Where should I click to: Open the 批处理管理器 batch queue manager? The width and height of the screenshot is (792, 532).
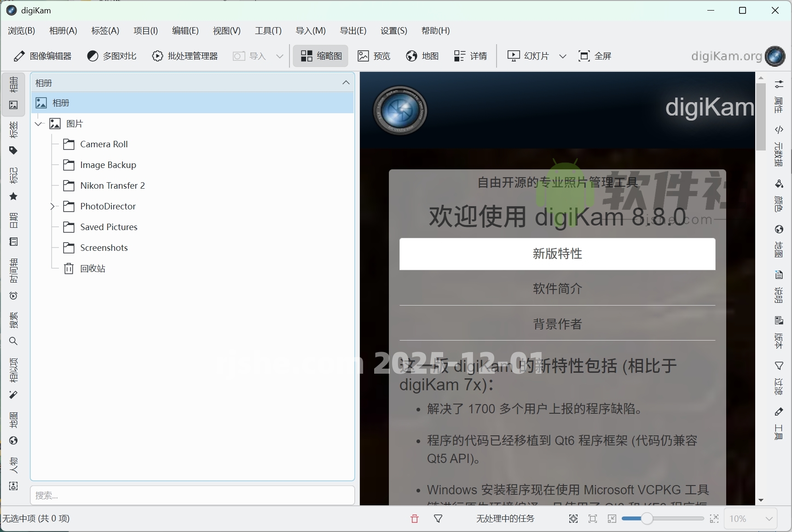(x=185, y=56)
